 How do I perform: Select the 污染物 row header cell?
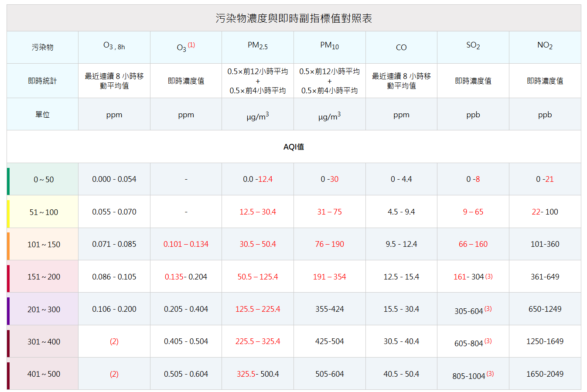(x=42, y=47)
